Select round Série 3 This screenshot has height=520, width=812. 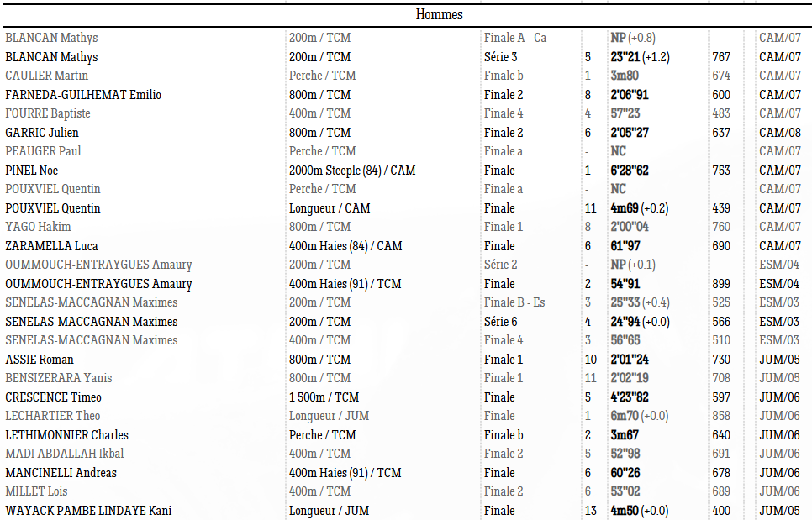(x=501, y=57)
